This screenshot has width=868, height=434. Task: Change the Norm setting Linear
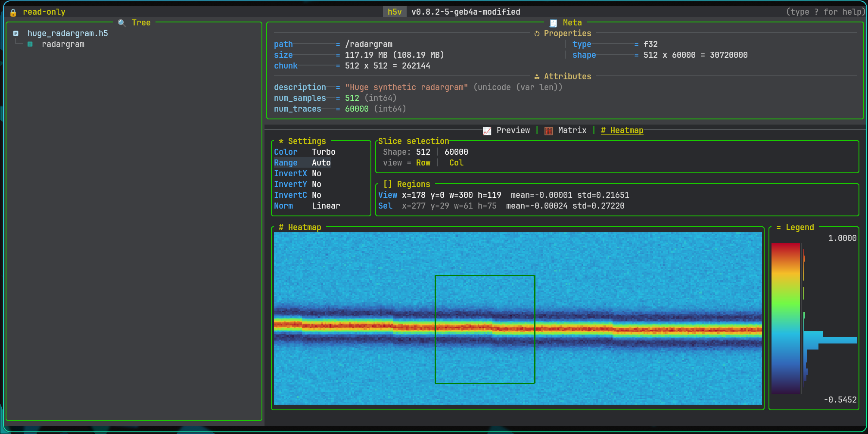326,206
